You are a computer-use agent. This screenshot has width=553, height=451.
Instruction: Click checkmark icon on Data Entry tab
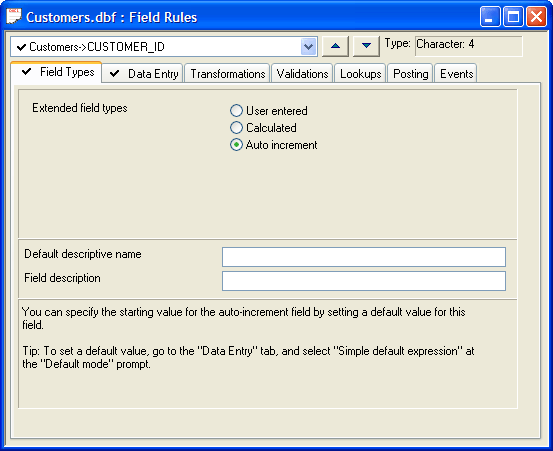[114, 74]
